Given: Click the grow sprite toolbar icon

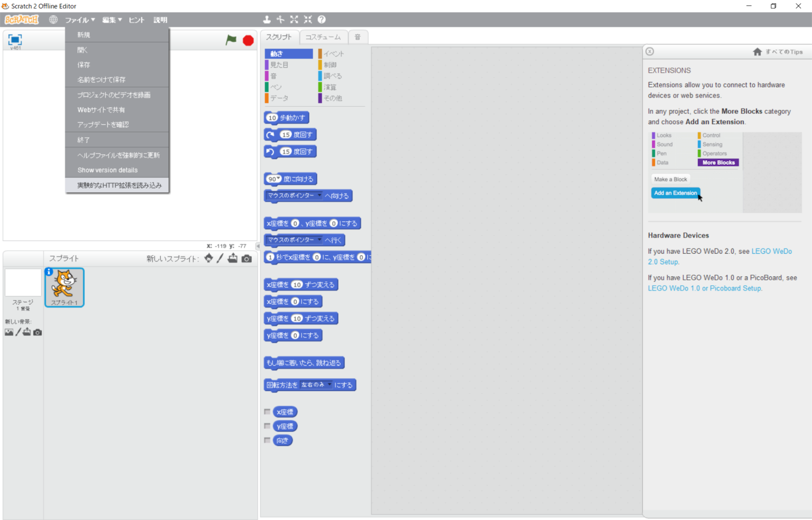Looking at the screenshot, I should (x=294, y=20).
